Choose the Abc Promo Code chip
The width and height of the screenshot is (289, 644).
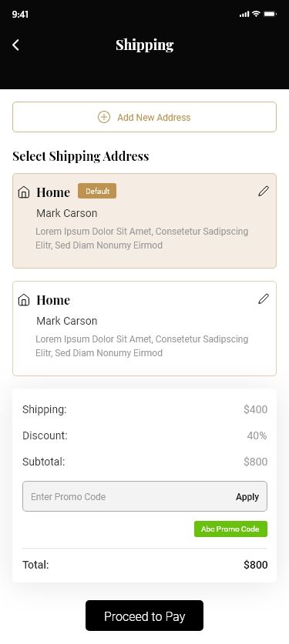230,529
